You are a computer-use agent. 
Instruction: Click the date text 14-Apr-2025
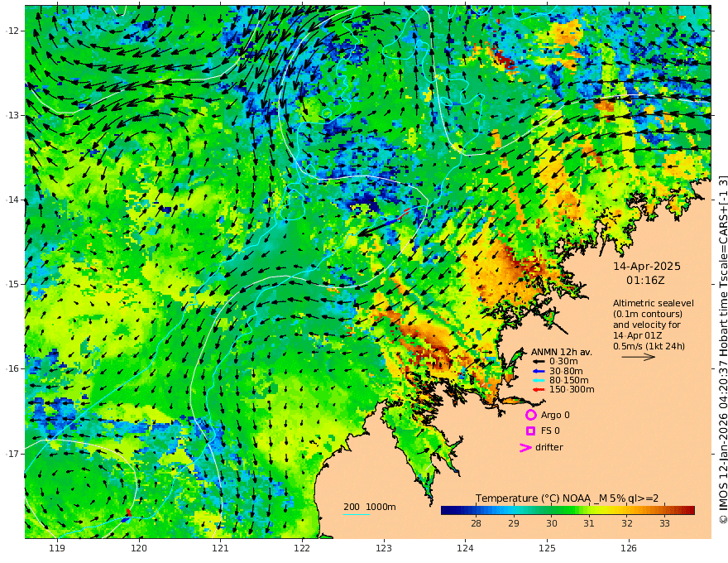pos(647,267)
